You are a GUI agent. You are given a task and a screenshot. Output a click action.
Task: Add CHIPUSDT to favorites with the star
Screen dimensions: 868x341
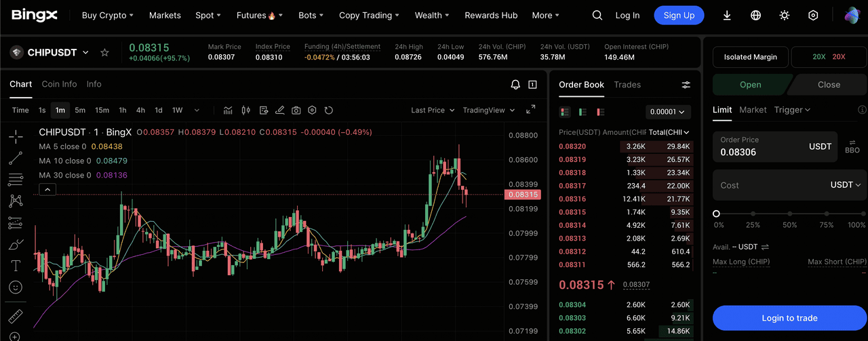104,52
